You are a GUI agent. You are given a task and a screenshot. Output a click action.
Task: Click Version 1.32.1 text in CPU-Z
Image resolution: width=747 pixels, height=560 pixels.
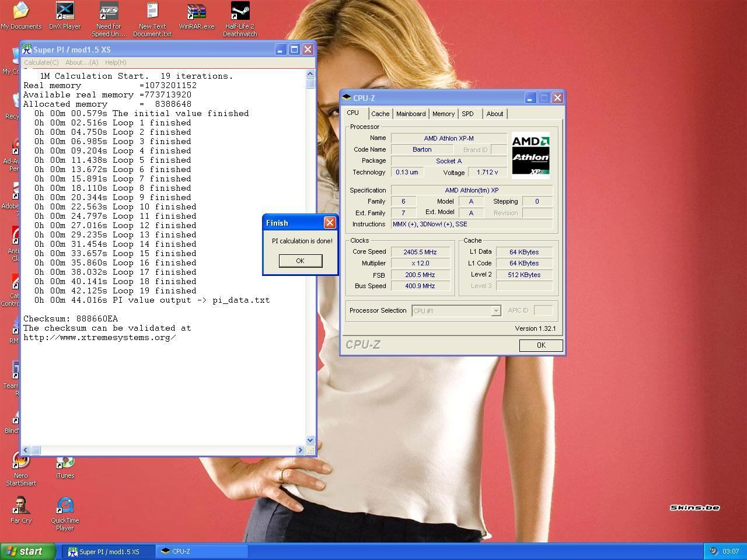tap(535, 328)
